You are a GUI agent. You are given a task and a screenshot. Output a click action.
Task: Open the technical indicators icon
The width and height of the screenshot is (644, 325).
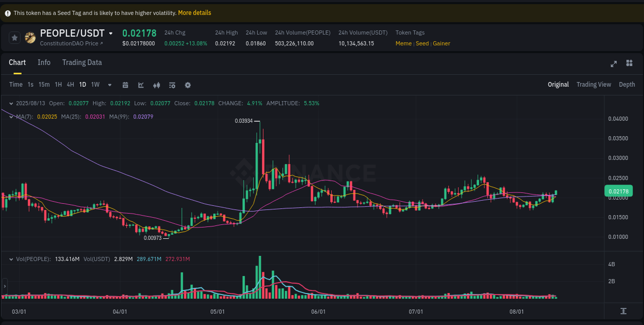pos(157,84)
